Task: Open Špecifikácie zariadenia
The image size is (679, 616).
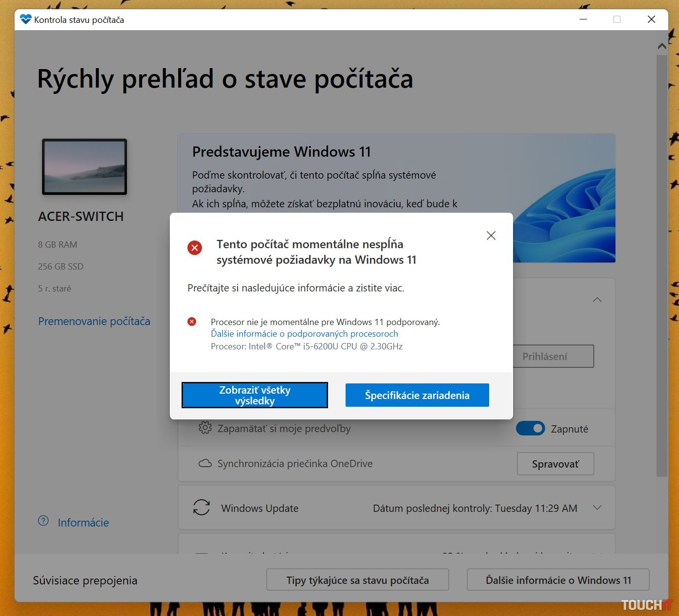Action: [417, 395]
